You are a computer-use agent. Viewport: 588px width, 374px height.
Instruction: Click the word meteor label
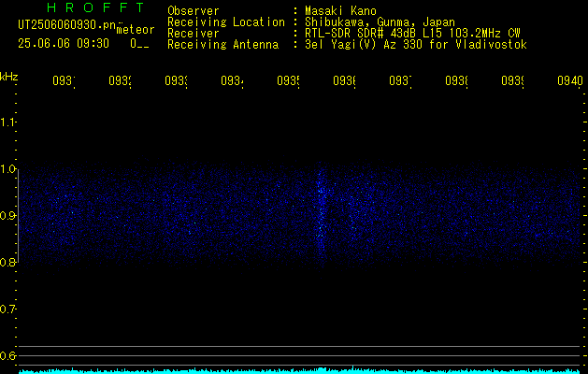pos(136,30)
